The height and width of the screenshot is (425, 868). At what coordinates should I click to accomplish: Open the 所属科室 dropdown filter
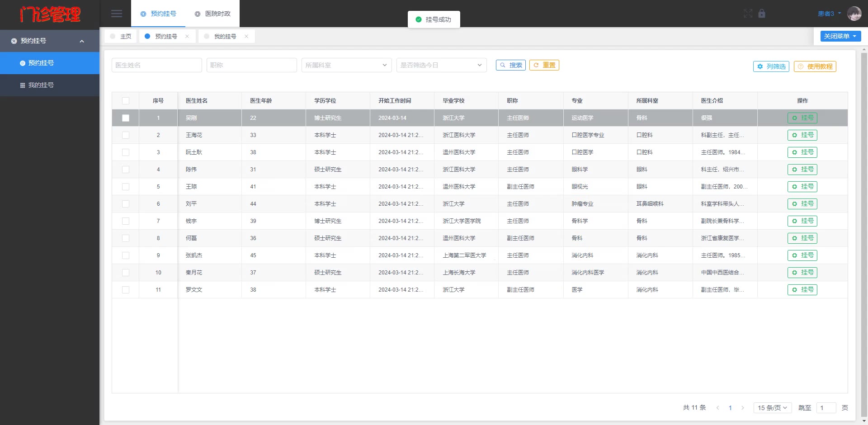point(346,65)
